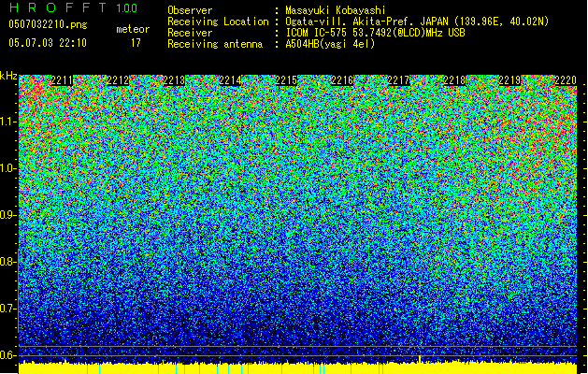Select the Ogata-vill. Akita-Pref. JAPAN location text
Image resolution: width=588 pixels, height=374 pixels.
(417, 22)
